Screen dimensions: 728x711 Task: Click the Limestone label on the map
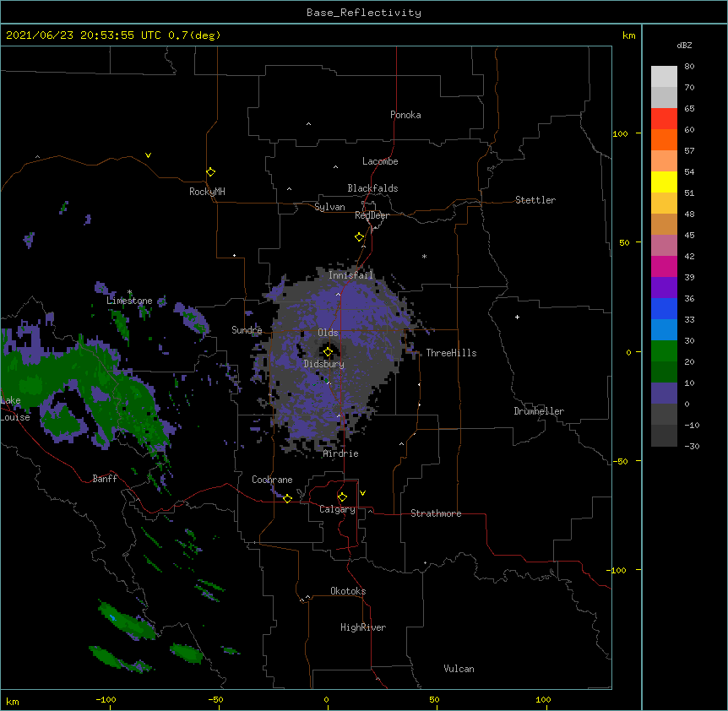129,301
